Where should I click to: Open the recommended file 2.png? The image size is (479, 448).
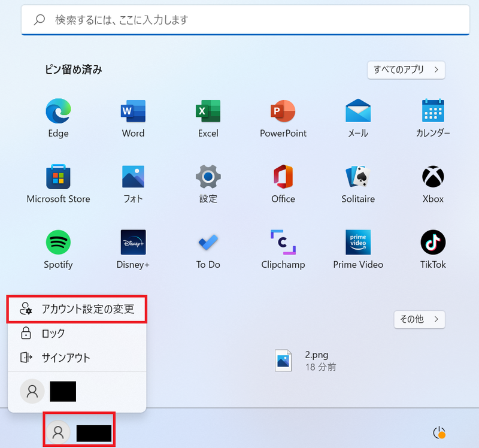point(305,361)
